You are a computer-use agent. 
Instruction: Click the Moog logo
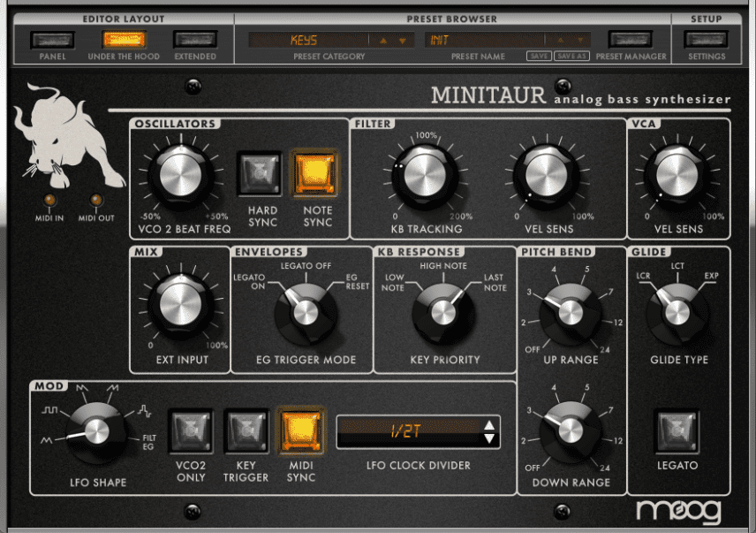point(679,513)
